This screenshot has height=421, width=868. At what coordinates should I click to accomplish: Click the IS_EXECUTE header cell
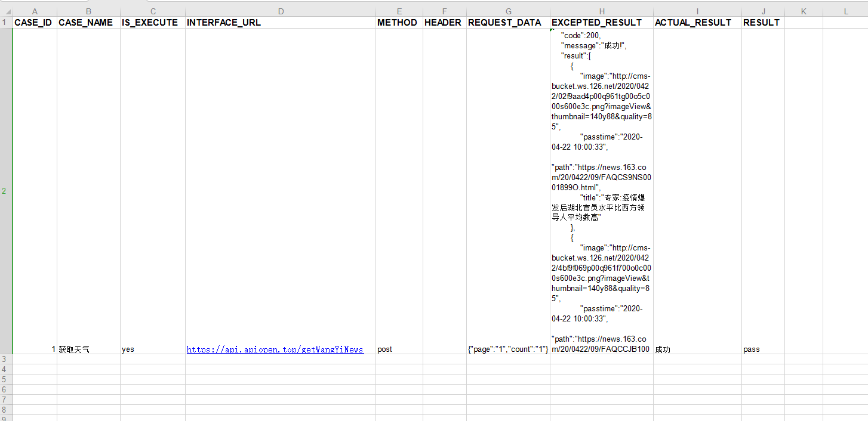(x=153, y=22)
